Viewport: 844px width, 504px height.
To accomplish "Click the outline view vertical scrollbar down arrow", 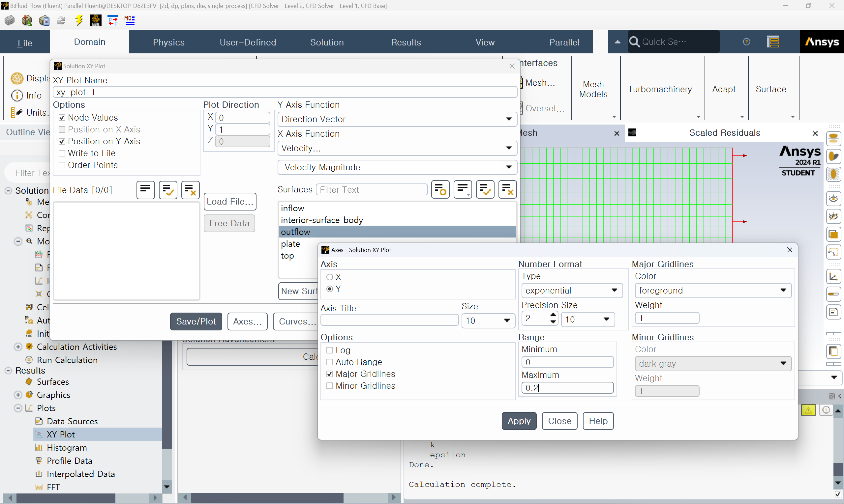I will 166,487.
